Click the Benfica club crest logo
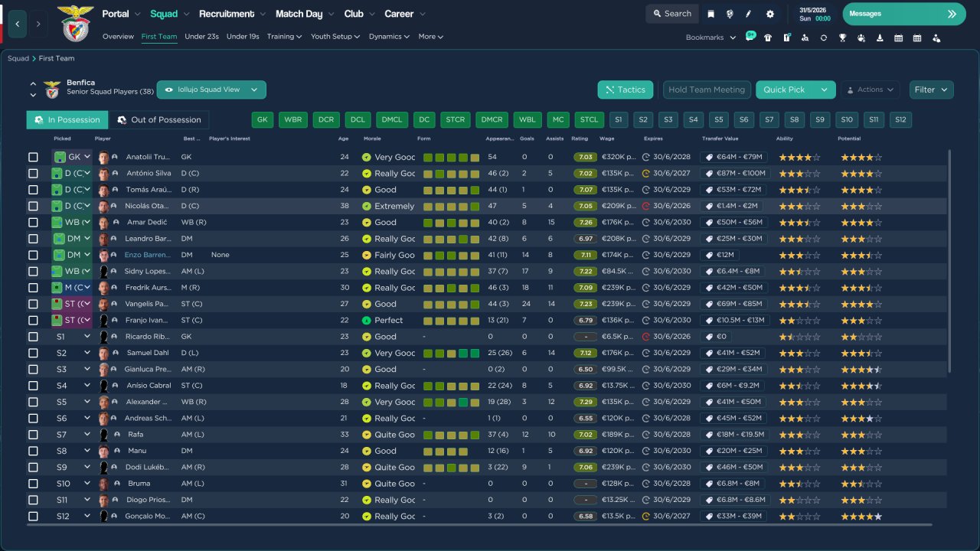Viewport: 980px width, 551px height. 76,23
